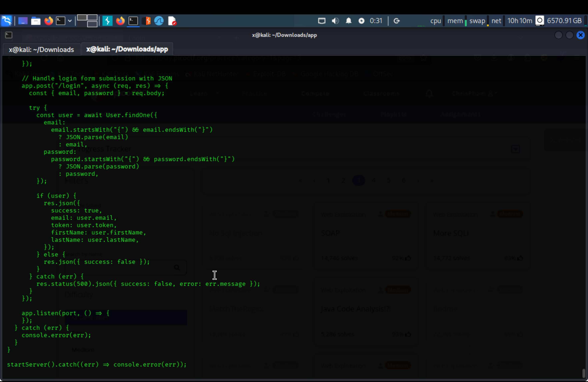
Task: Focus the active terminal taskbar window
Action: [133, 21]
